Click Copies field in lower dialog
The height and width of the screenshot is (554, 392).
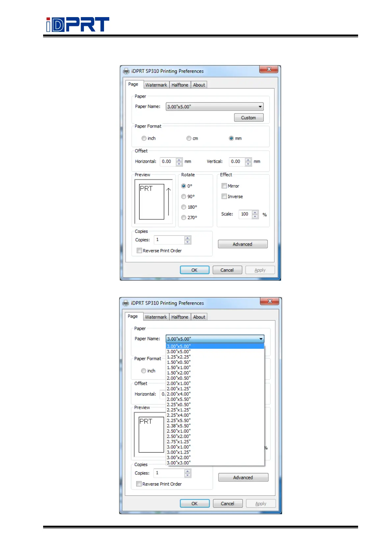(x=169, y=473)
